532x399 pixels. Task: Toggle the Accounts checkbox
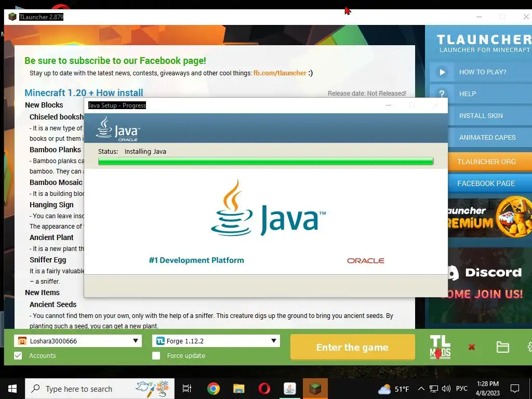click(18, 355)
